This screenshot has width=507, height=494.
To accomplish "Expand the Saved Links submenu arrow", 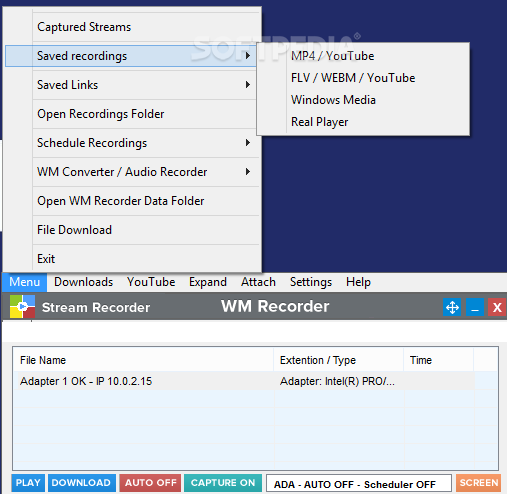I will (x=248, y=85).
